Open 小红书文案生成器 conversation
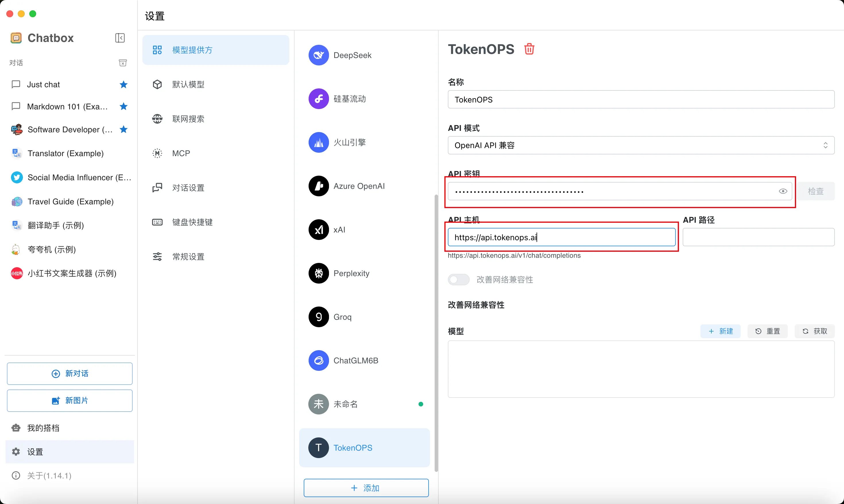Screen dimensions: 844x504 [70, 273]
